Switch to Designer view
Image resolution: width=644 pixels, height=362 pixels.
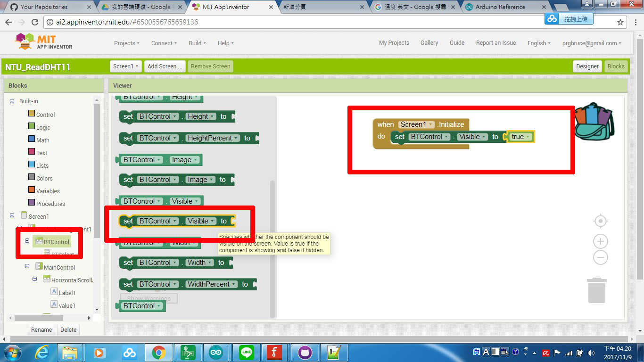click(587, 66)
